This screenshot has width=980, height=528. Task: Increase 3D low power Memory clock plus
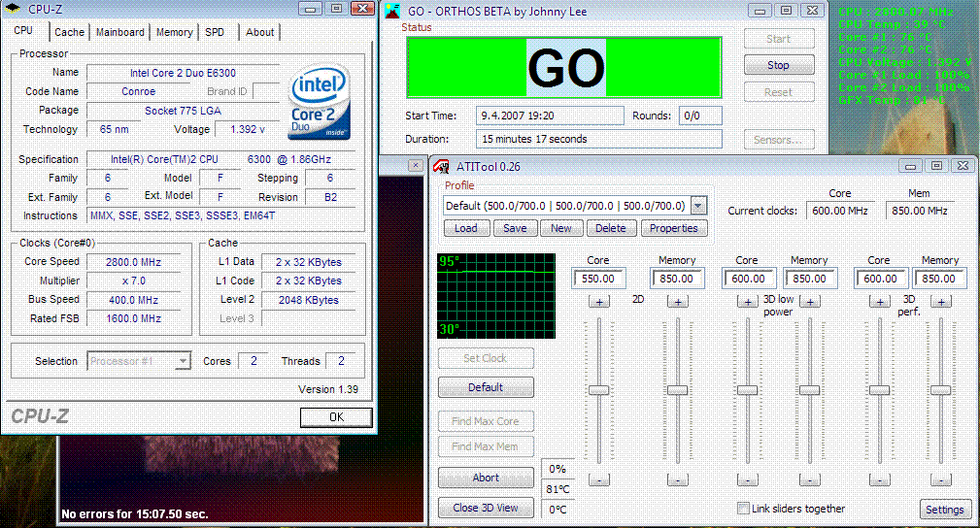810,302
